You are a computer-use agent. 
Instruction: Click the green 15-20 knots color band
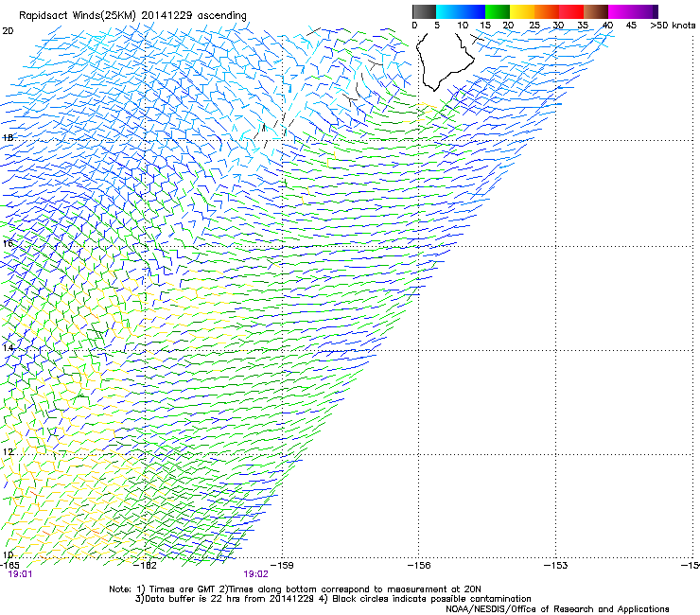point(498,11)
